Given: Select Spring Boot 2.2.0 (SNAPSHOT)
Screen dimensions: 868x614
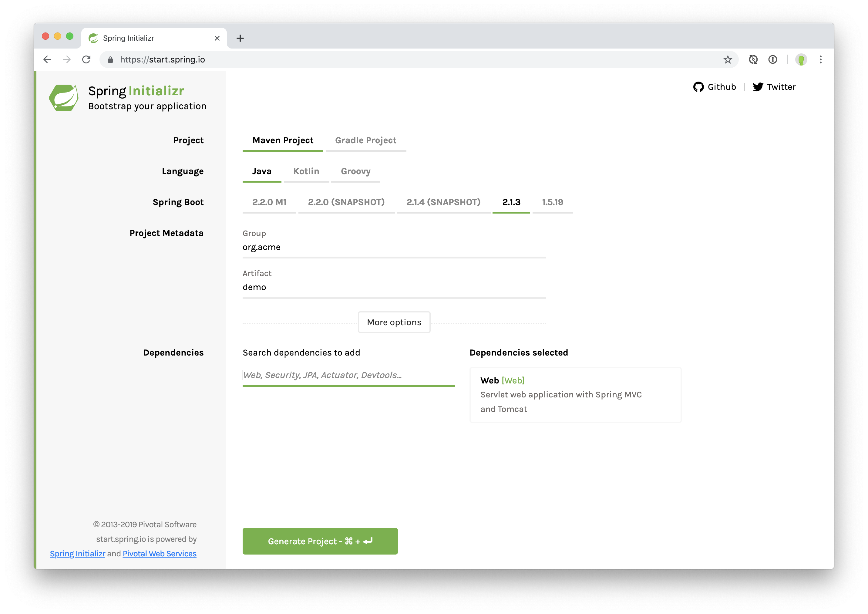Looking at the screenshot, I should [346, 203].
